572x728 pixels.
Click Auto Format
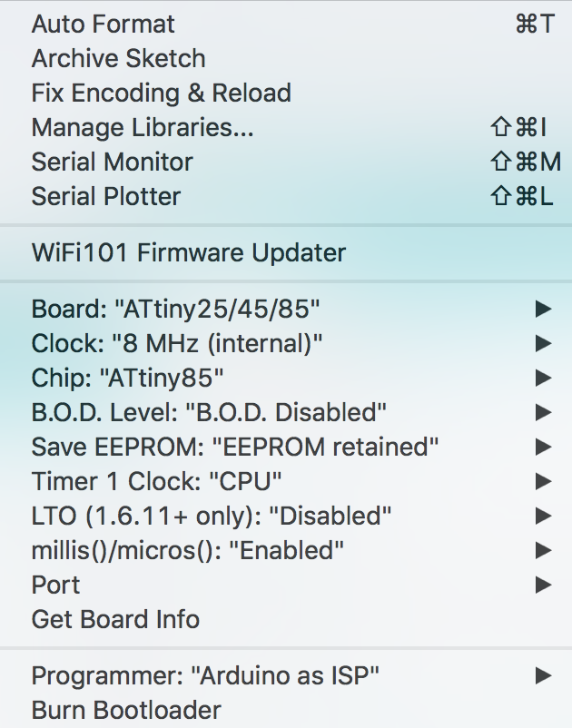click(x=103, y=25)
